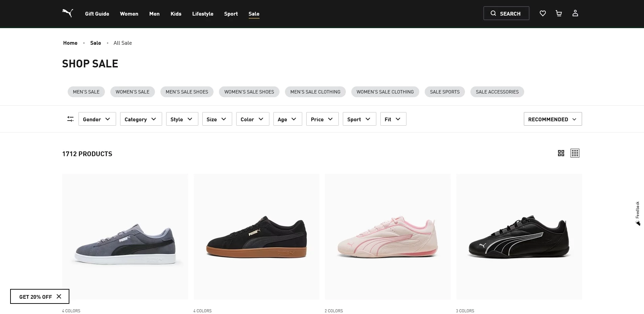Open your account menu

[x=575, y=13]
